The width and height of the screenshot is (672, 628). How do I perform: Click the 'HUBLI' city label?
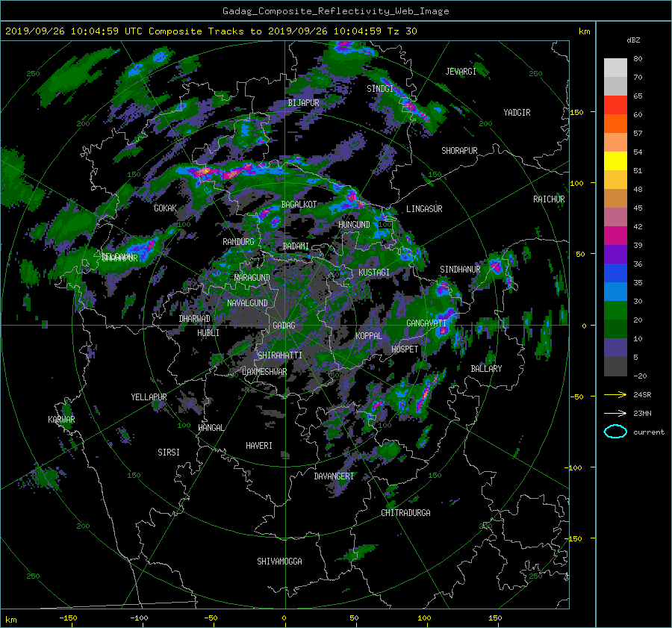point(208,333)
